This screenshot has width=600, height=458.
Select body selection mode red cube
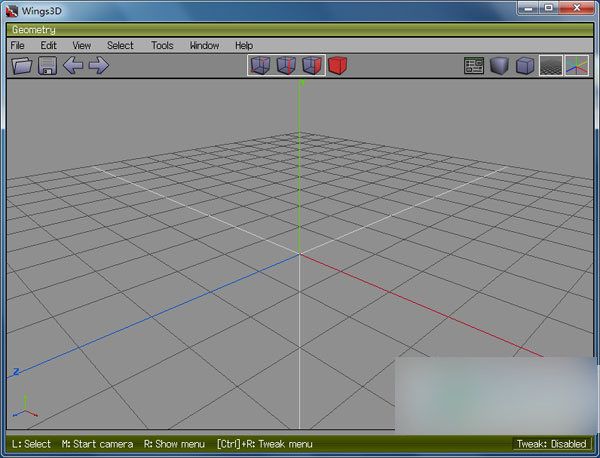(338, 66)
